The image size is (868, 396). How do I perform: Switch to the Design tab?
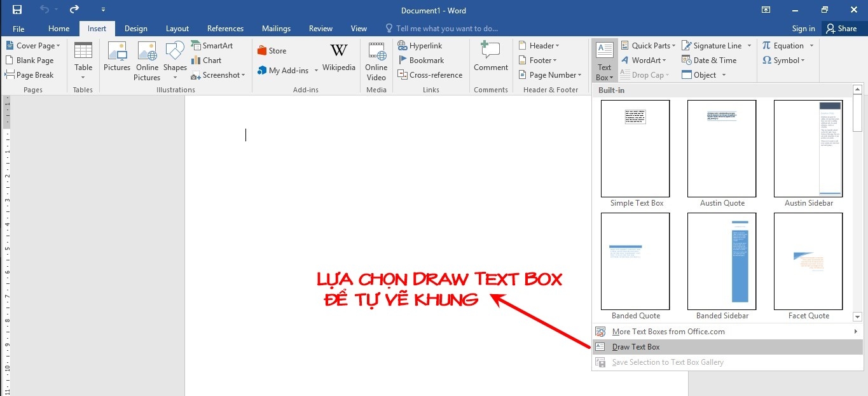[135, 29]
